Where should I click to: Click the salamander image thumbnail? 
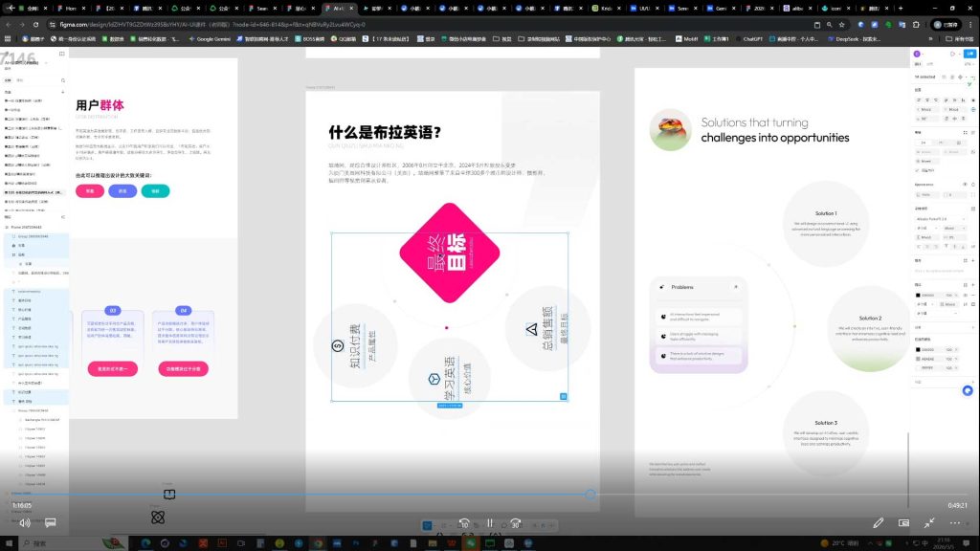coord(671,130)
